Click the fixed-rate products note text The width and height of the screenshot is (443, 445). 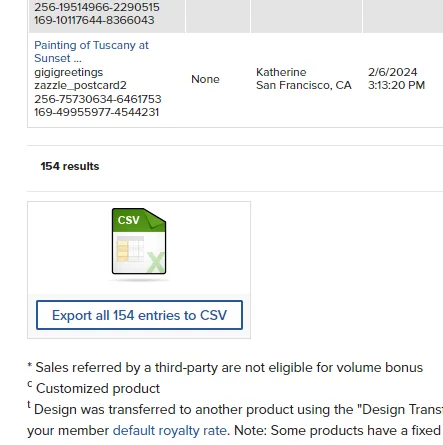pyautogui.click(x=338, y=430)
